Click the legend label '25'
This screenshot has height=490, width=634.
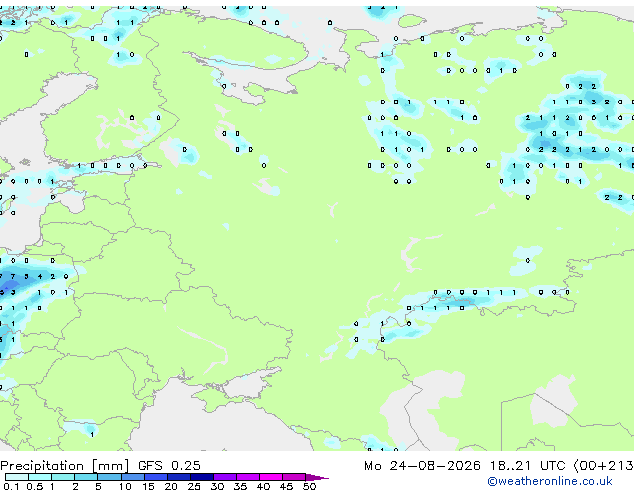point(194,486)
